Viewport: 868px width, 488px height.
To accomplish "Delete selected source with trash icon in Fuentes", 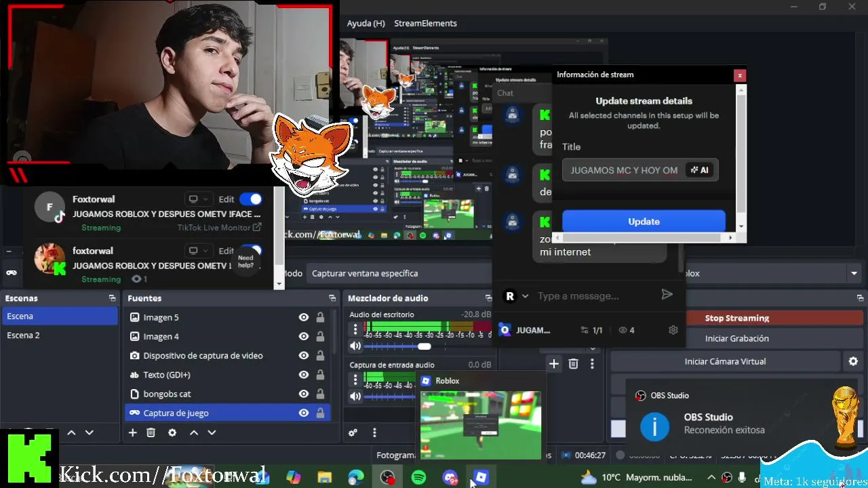I will click(151, 432).
